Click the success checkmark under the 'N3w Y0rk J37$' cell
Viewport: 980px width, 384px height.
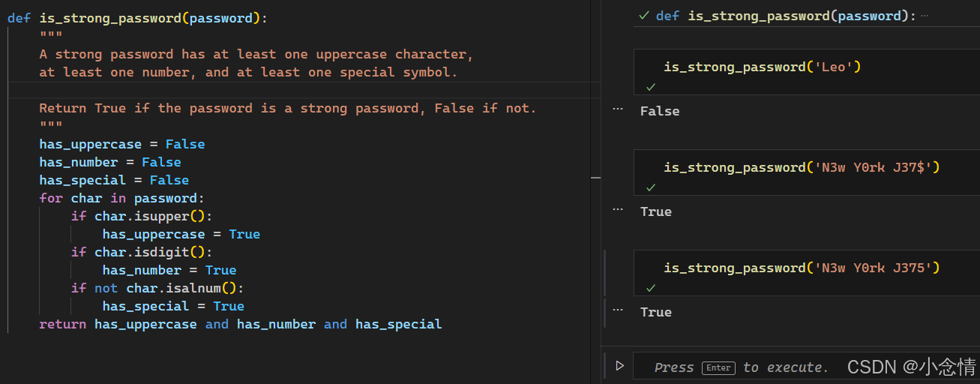651,187
